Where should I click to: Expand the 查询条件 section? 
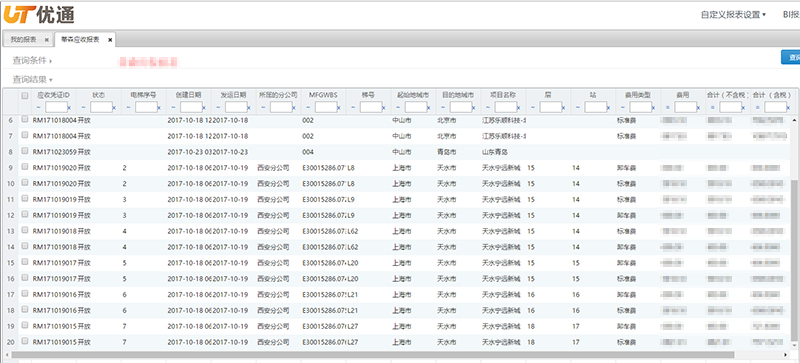(x=32, y=61)
